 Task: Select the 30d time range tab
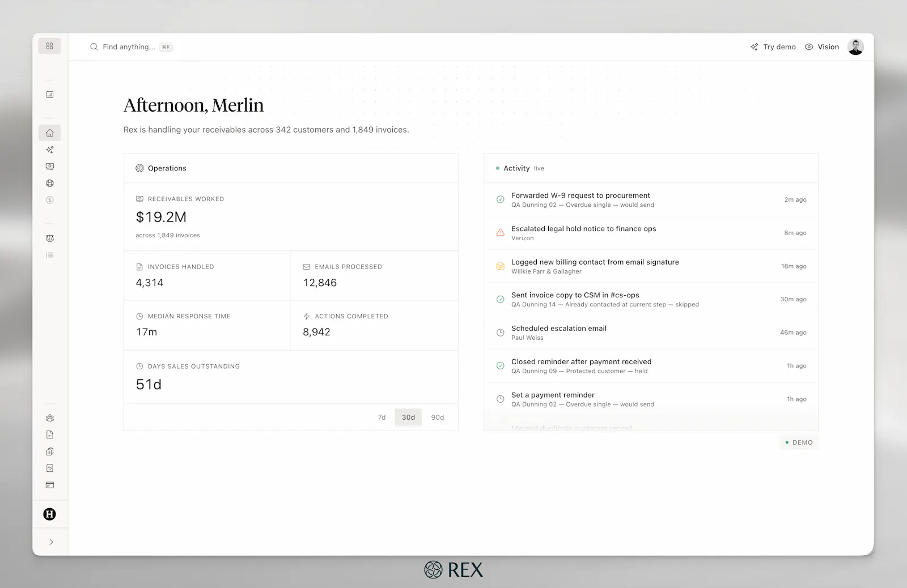tap(408, 417)
